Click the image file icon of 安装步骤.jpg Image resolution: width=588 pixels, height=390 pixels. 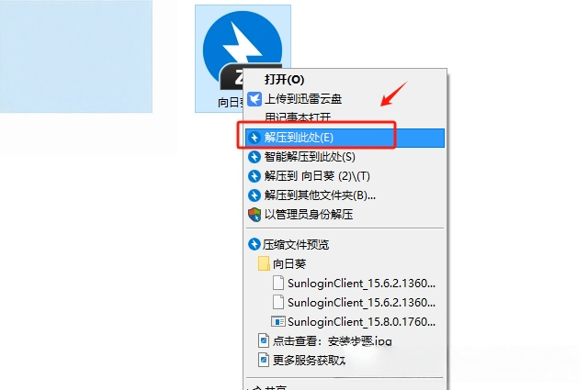[x=264, y=341]
